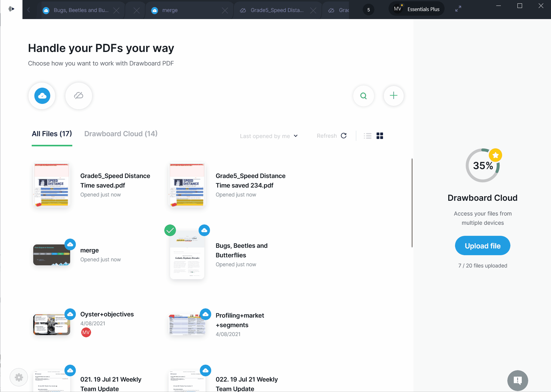This screenshot has width=551, height=392.
Task: Click cloud badge on Bugs, Beetles and Butterflies
Action: 205,230
